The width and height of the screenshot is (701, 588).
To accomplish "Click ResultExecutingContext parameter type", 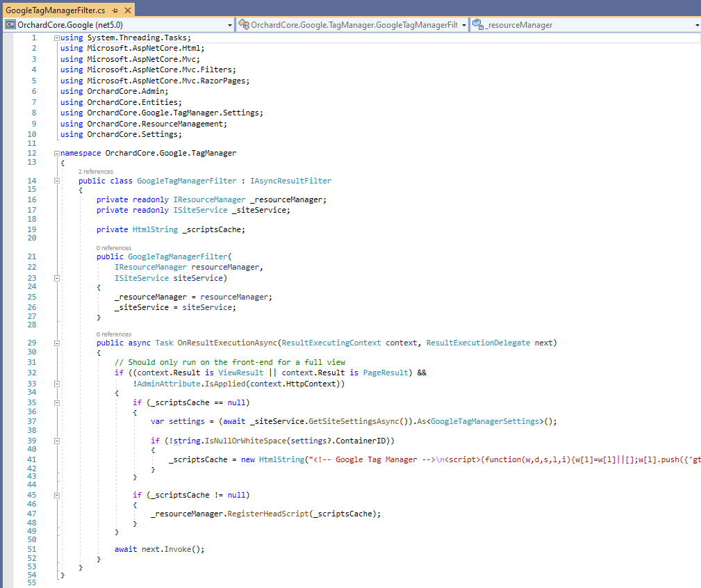I will tap(331, 343).
